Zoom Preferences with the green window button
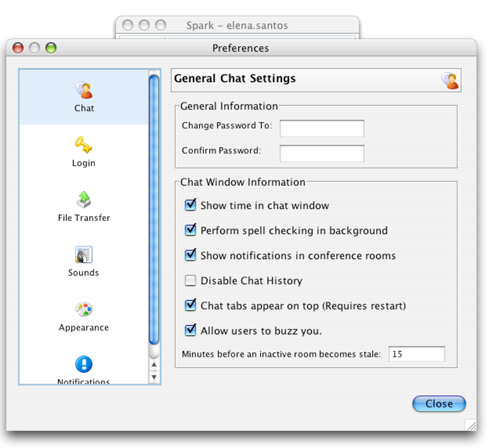The width and height of the screenshot is (489, 448). tap(51, 48)
